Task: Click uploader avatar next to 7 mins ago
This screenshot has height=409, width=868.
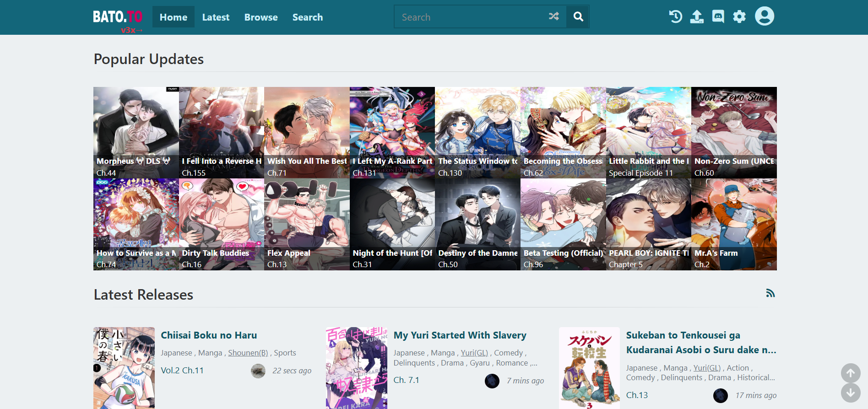Action: point(492,381)
